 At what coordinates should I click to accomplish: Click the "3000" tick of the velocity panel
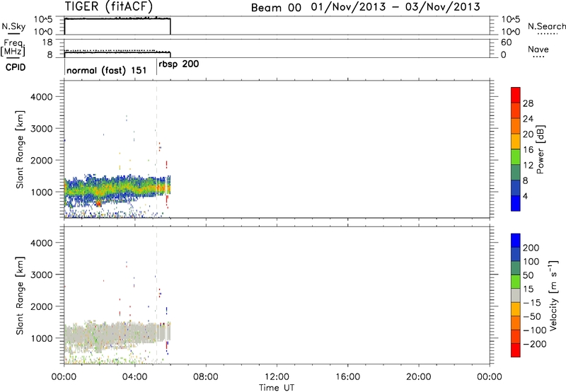[x=42, y=275]
